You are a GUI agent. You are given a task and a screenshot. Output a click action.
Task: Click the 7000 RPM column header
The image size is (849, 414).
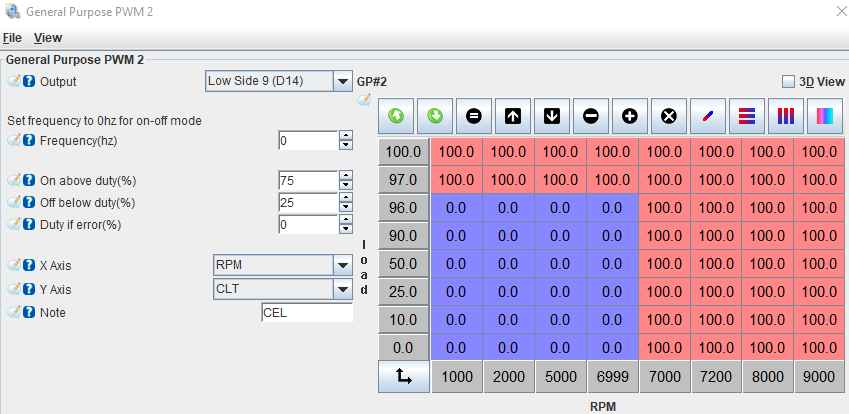(x=663, y=377)
